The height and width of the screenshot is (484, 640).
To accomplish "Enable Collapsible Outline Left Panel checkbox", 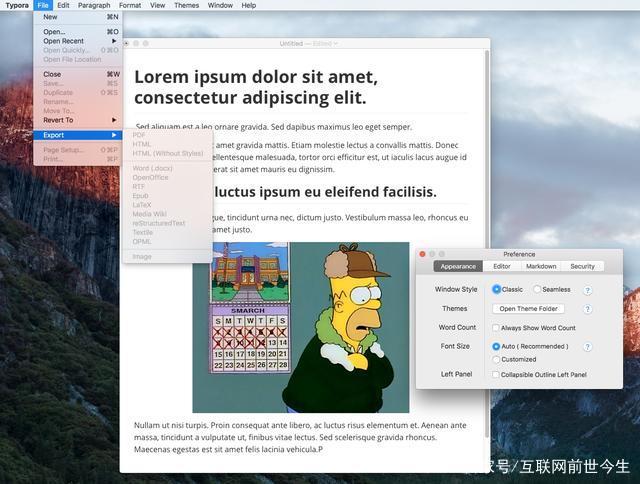I will (496, 375).
